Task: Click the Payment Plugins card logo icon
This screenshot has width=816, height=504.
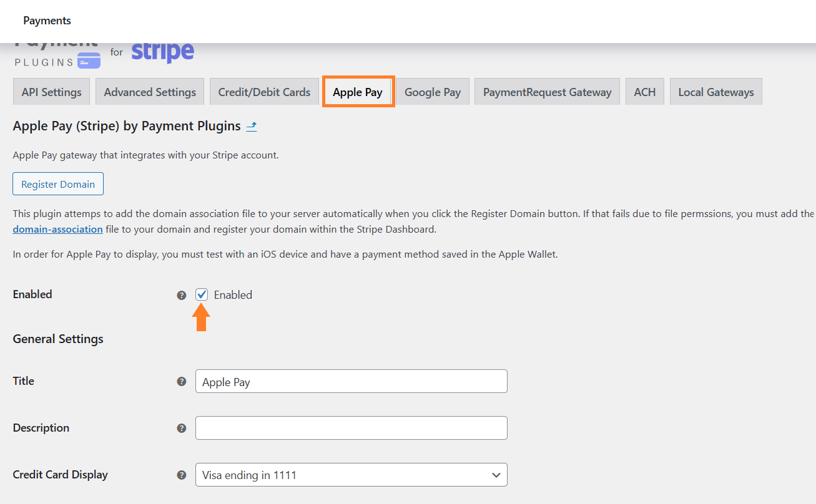Action: pos(89,61)
